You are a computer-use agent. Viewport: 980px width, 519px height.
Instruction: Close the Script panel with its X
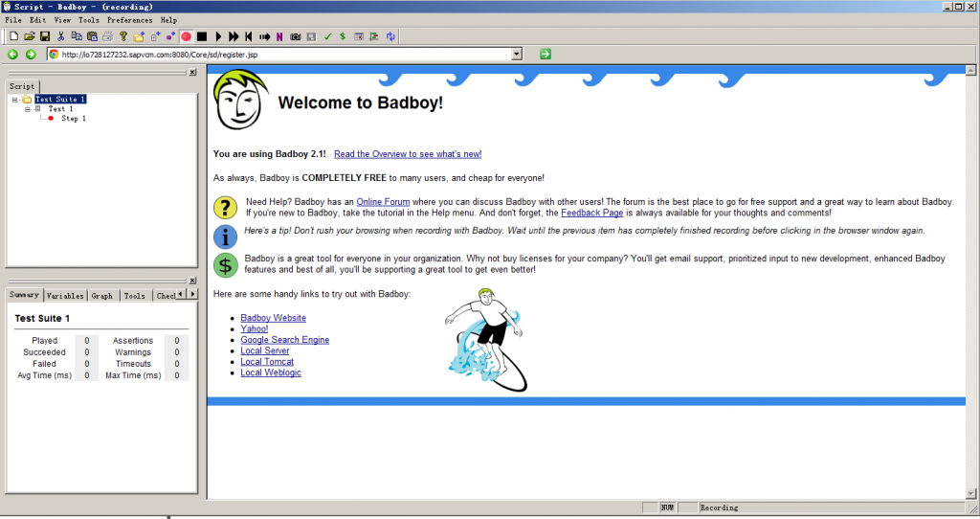pyautogui.click(x=192, y=72)
